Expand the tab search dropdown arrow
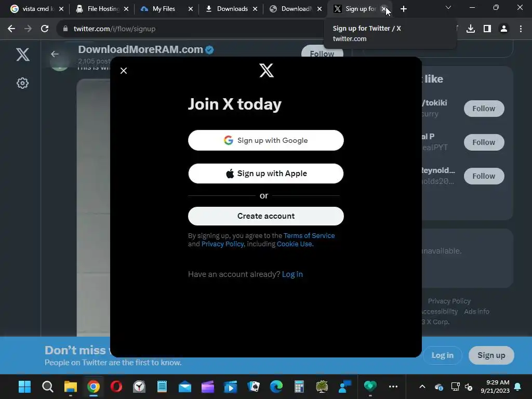Image resolution: width=532 pixels, height=399 pixels. point(448,7)
